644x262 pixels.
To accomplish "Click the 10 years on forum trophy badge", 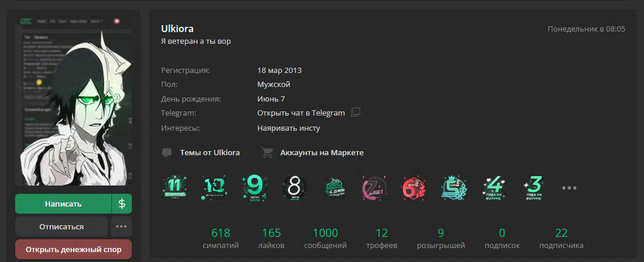I will pos(215,188).
